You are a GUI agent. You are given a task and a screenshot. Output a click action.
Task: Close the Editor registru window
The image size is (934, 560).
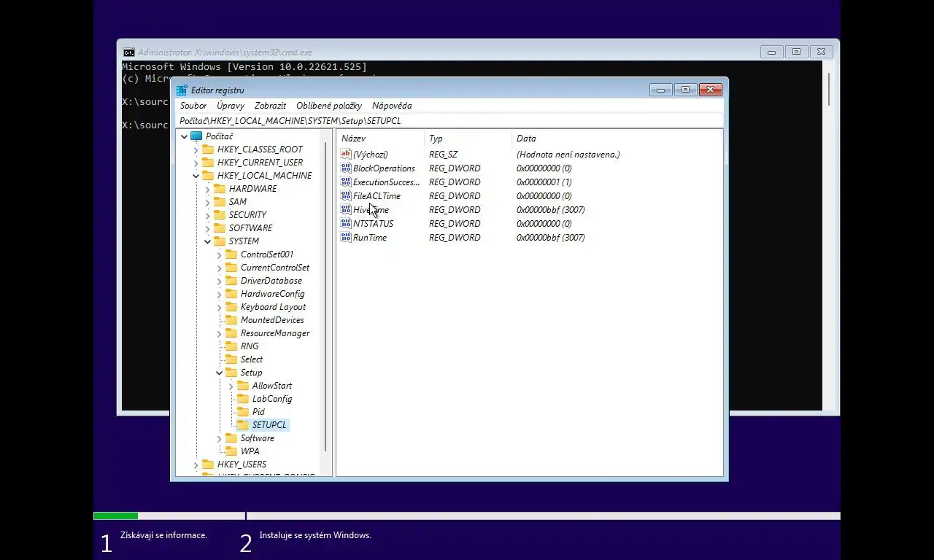[711, 90]
